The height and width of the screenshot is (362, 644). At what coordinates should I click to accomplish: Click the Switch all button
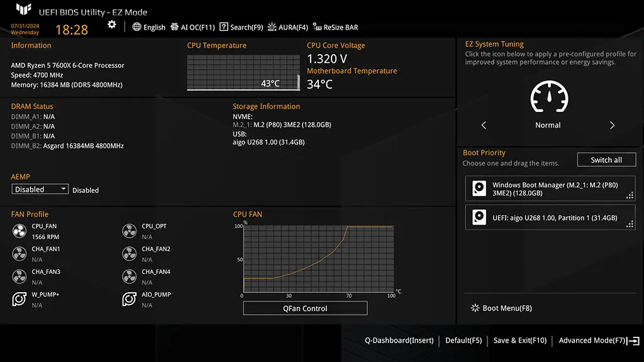click(x=606, y=160)
